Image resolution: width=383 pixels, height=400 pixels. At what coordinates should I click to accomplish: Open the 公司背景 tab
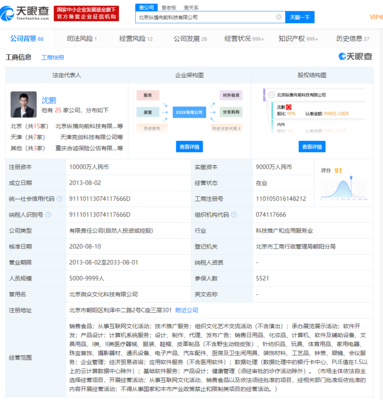(x=27, y=39)
